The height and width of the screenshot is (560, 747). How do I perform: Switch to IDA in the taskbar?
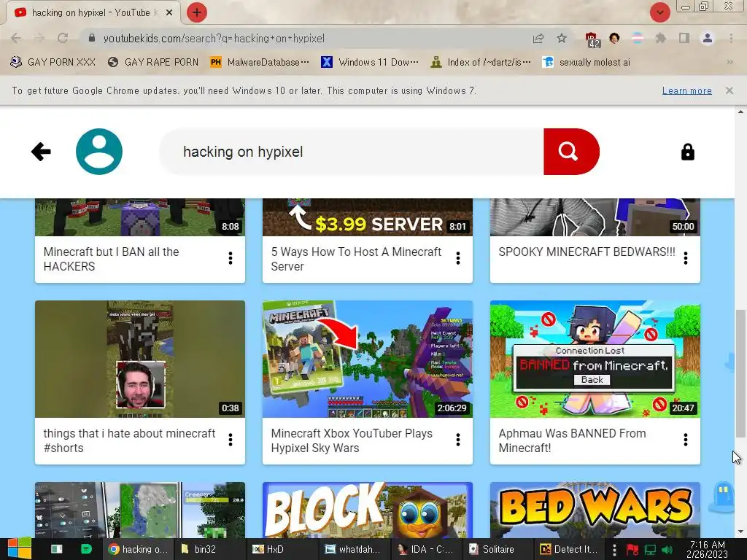426,549
